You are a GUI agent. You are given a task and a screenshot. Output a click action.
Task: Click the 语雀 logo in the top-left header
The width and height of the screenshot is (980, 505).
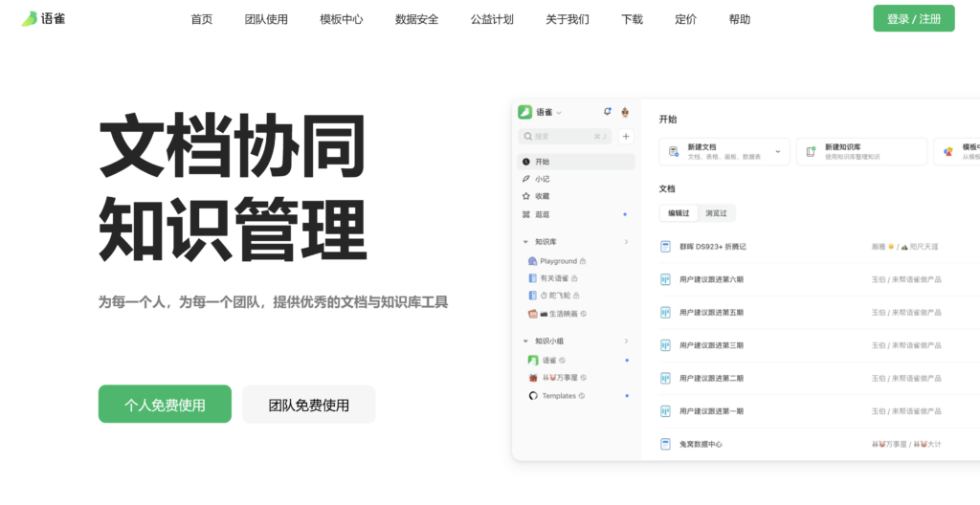pyautogui.click(x=43, y=19)
